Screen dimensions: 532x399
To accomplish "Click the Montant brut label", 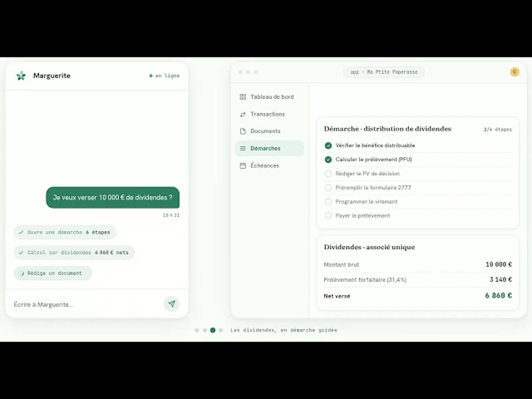I will (341, 265).
